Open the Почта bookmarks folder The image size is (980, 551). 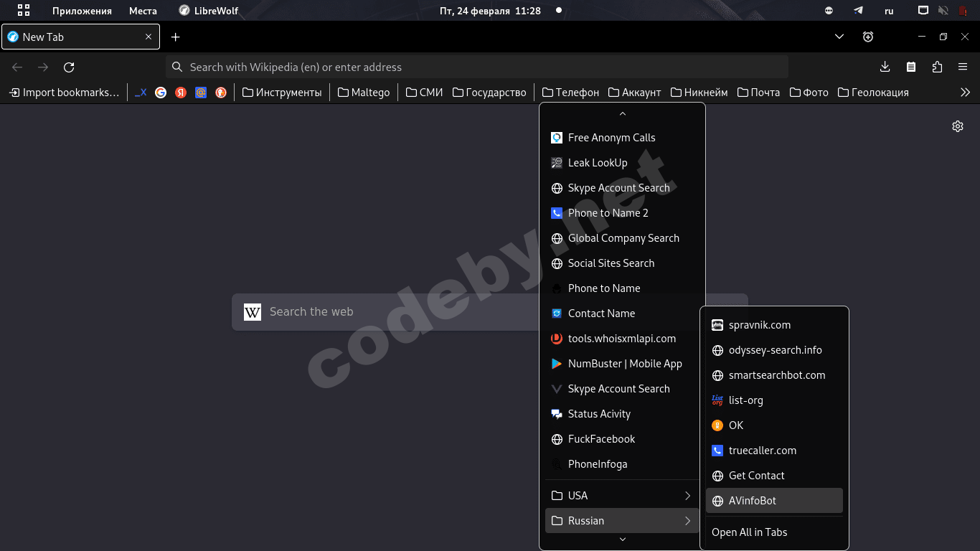click(x=759, y=93)
